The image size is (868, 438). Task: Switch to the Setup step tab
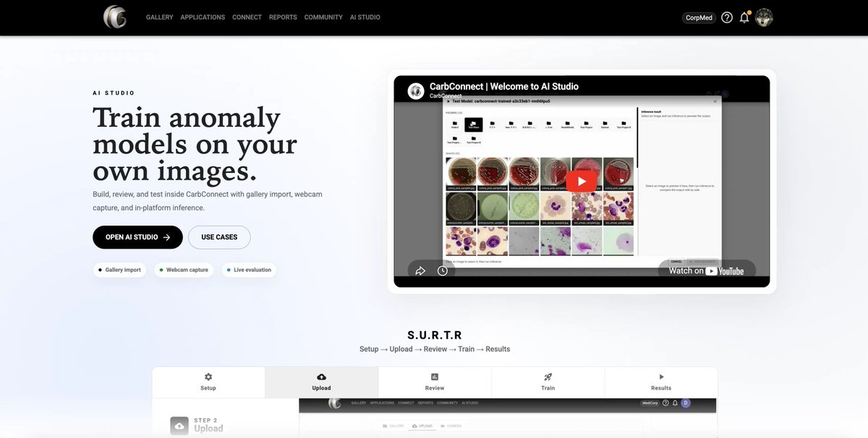point(208,382)
